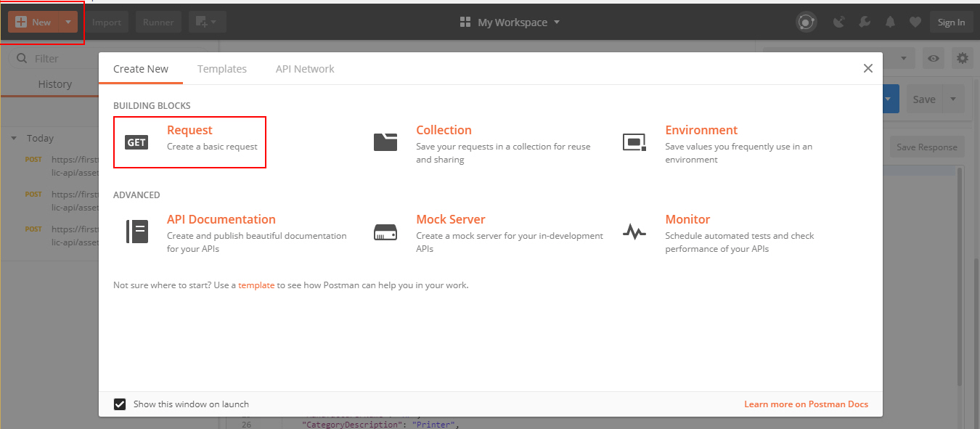Click Learn more on Postman Docs
980x429 pixels.
pos(806,404)
